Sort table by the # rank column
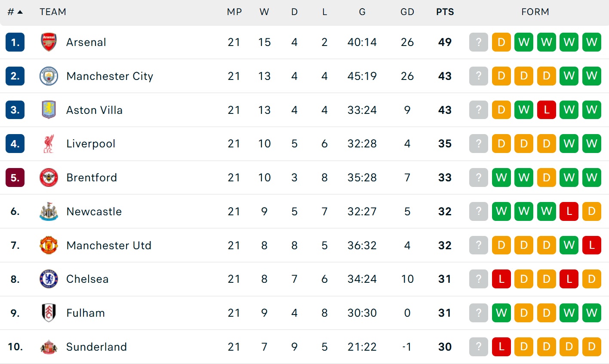This screenshot has width=609, height=364. [x=15, y=12]
